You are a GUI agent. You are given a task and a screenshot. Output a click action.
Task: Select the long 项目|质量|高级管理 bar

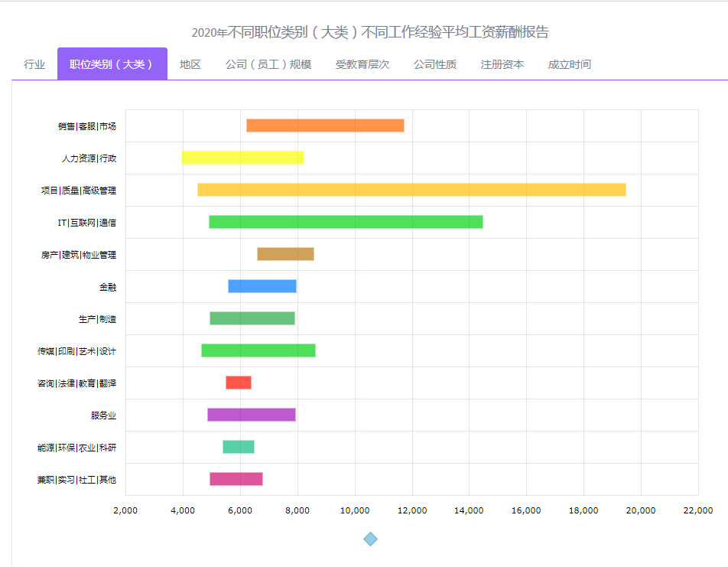411,190
